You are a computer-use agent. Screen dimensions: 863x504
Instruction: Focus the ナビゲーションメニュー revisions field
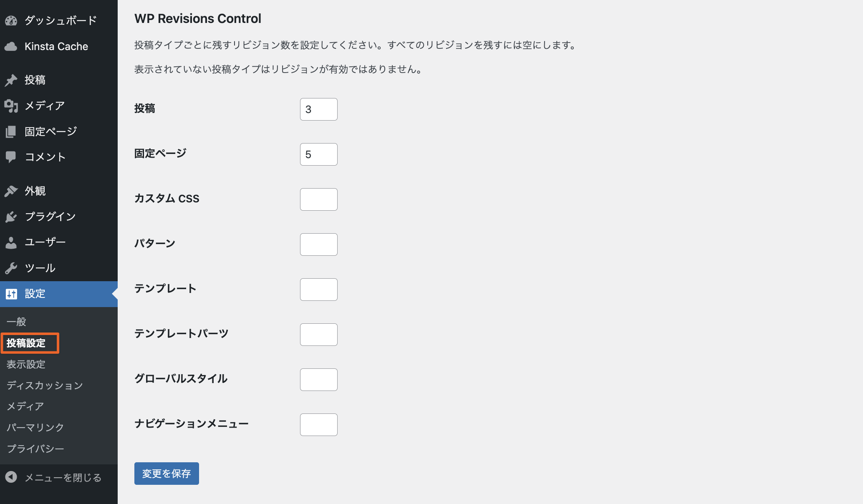click(x=318, y=425)
